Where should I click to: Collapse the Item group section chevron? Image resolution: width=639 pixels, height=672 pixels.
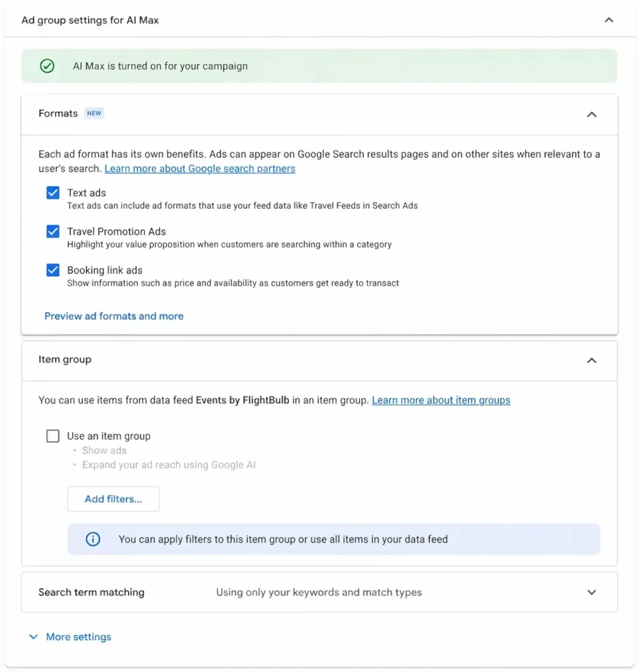coord(592,360)
